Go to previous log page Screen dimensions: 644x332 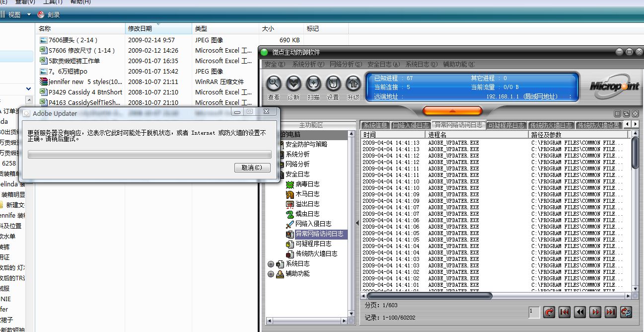580,312
